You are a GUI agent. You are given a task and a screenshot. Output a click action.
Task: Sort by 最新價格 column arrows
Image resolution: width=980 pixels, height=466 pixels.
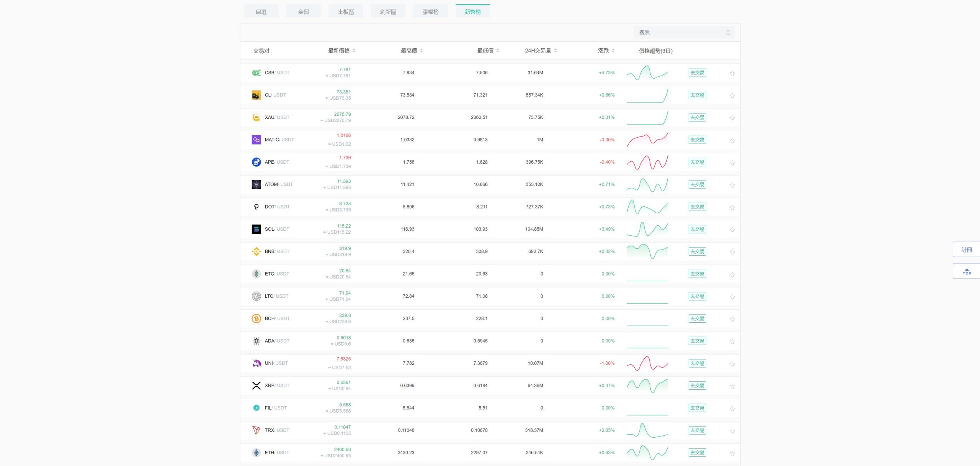tap(354, 51)
